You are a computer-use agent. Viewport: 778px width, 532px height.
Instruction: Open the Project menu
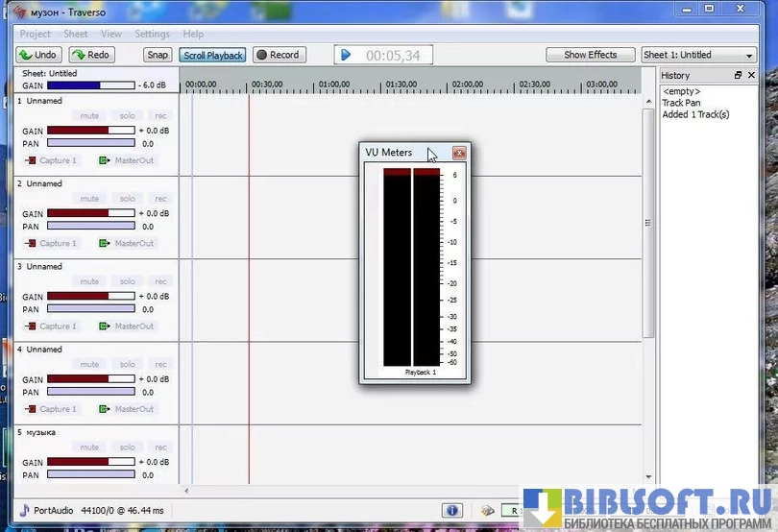coord(36,34)
